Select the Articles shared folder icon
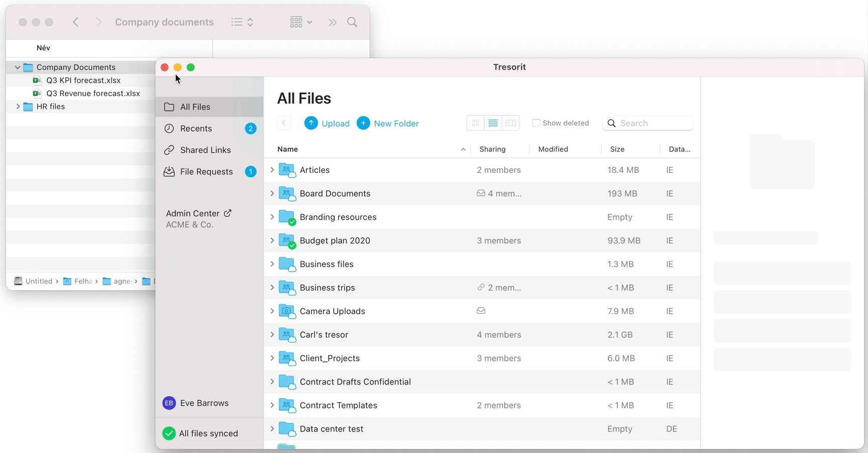 point(287,170)
